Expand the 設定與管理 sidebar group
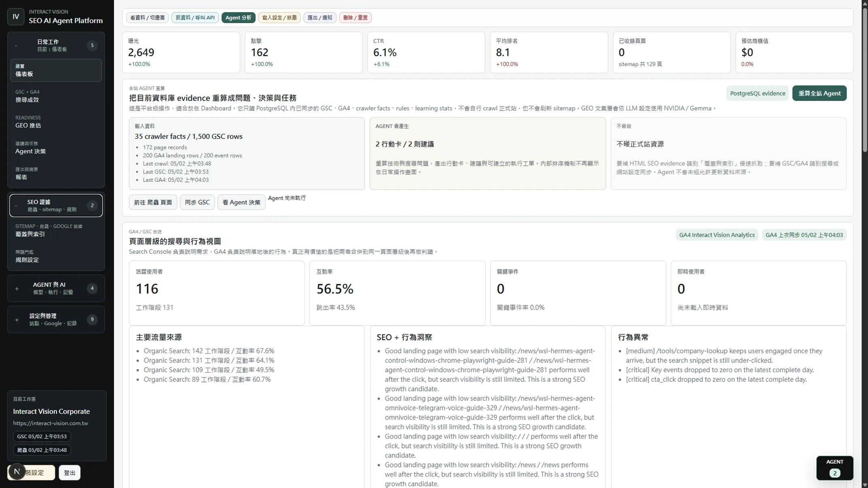 click(x=56, y=319)
